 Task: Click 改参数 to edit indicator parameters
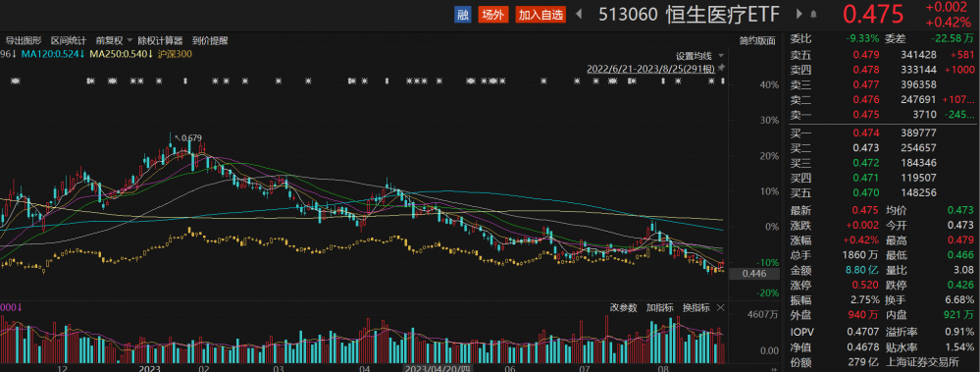(x=624, y=307)
